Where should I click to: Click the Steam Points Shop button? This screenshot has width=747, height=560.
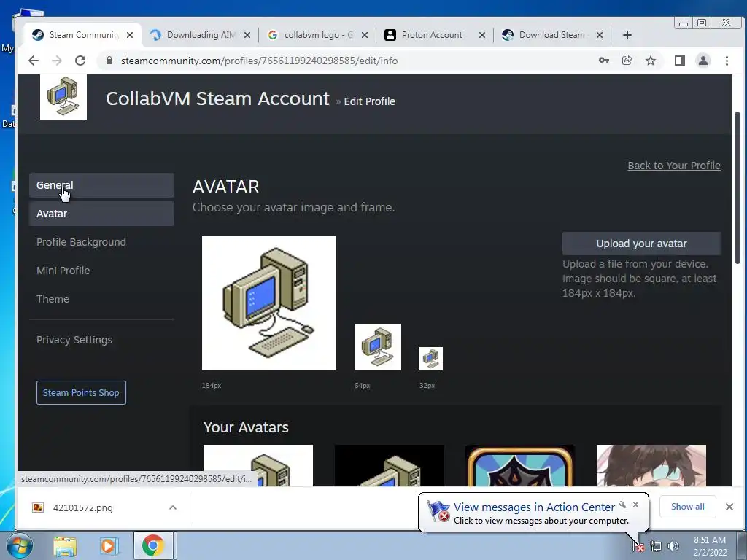81,392
